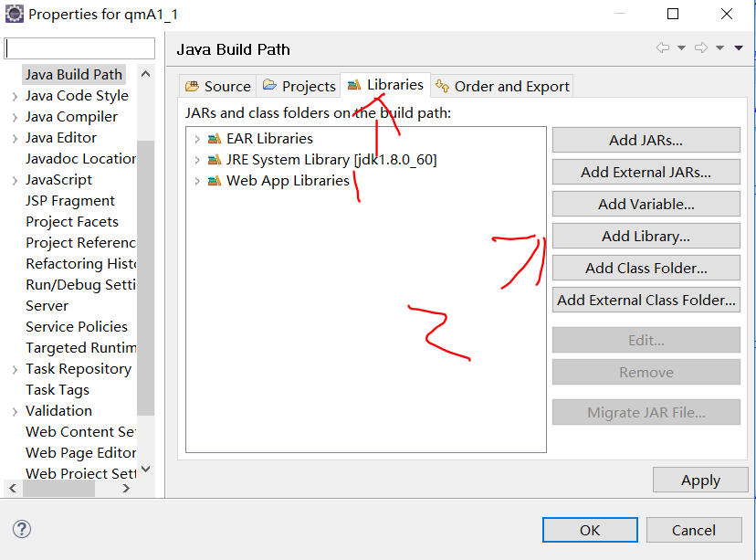Select Web App Libraries entry
Screen dimensions: 756x560
pyautogui.click(x=288, y=180)
